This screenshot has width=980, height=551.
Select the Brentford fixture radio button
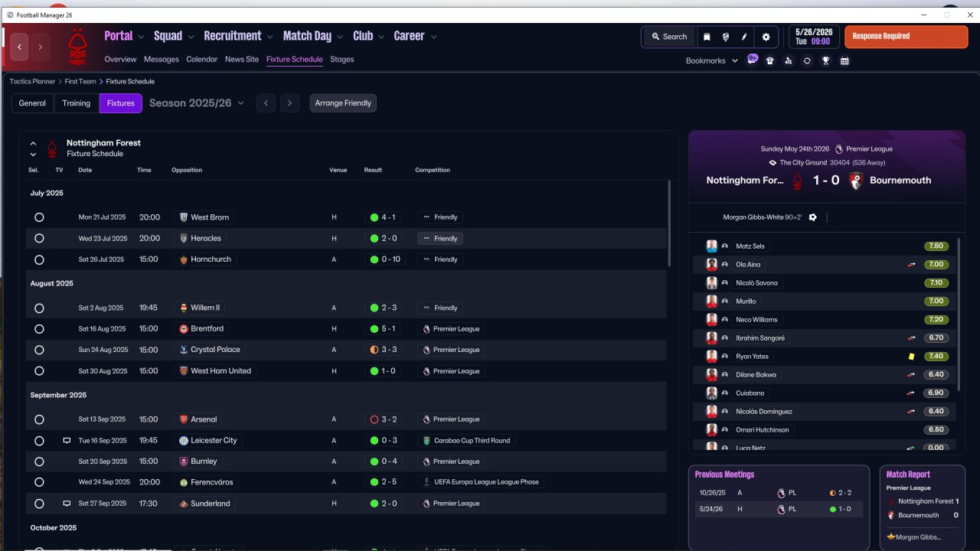point(39,329)
